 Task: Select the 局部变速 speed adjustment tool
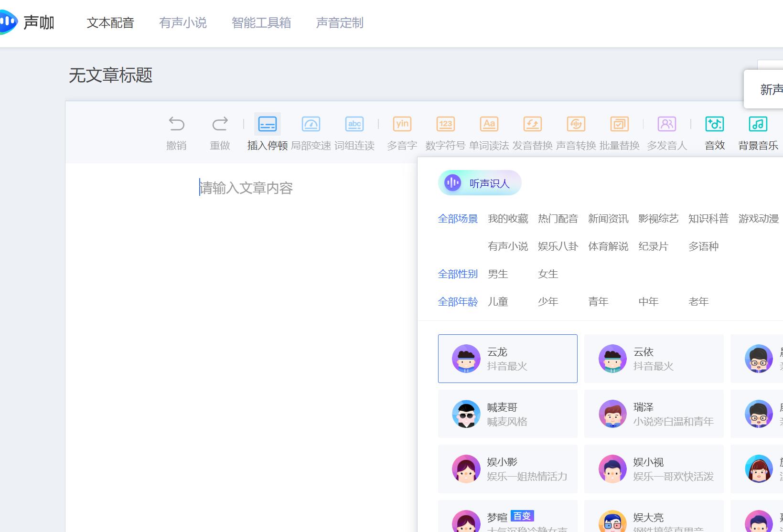coord(311,131)
